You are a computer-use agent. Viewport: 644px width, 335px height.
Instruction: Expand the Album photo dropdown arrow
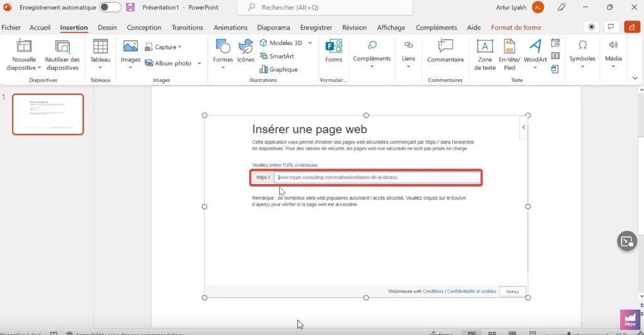click(x=199, y=63)
